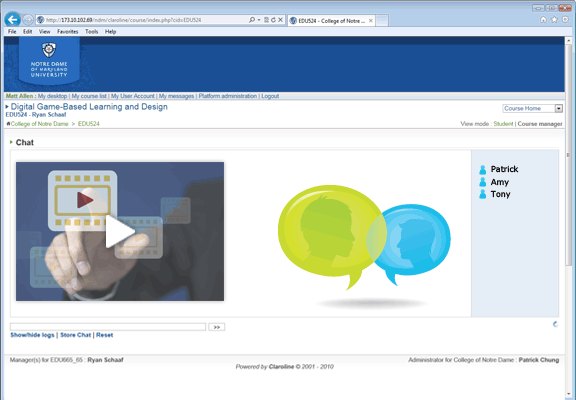The width and height of the screenshot is (576, 400).
Task: Open Digital Game-Based Learning and Design course title
Action: (89, 107)
